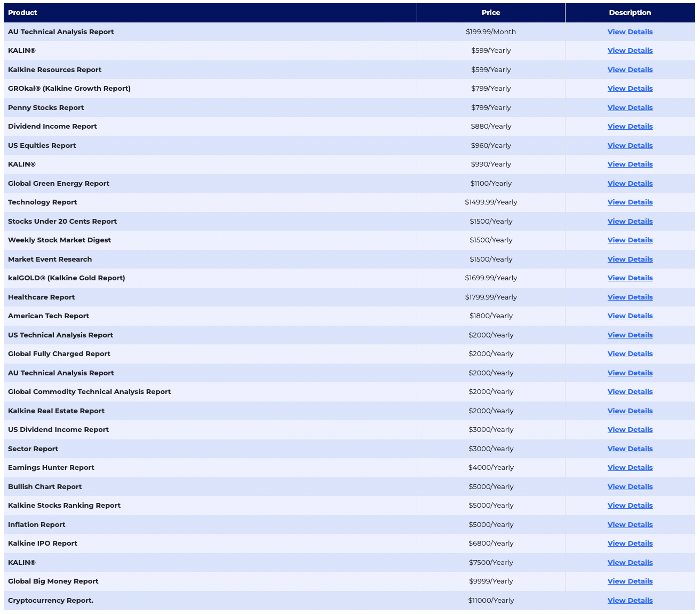Screen dimensions: 700x614
Task: Select the $1100/Yearly price cell
Action: pyautogui.click(x=491, y=183)
